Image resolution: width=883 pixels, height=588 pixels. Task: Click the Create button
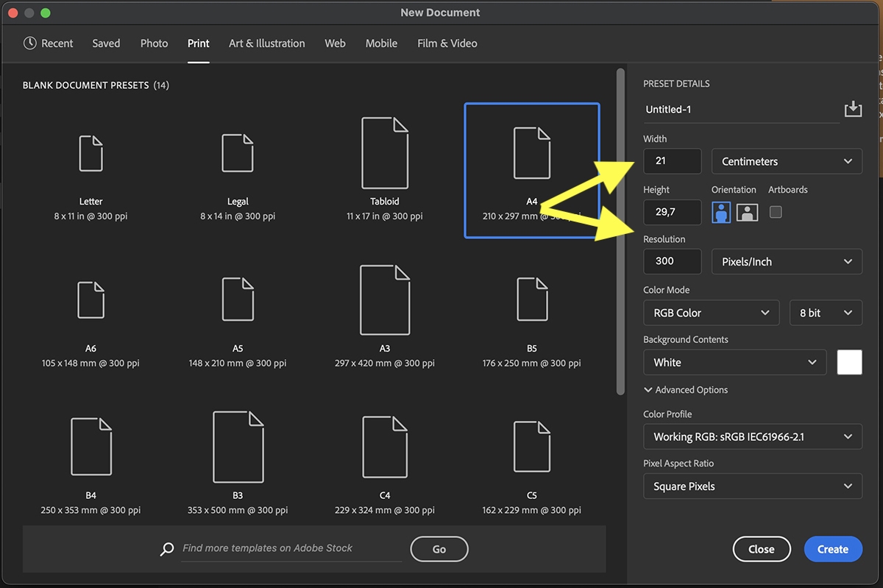(833, 549)
